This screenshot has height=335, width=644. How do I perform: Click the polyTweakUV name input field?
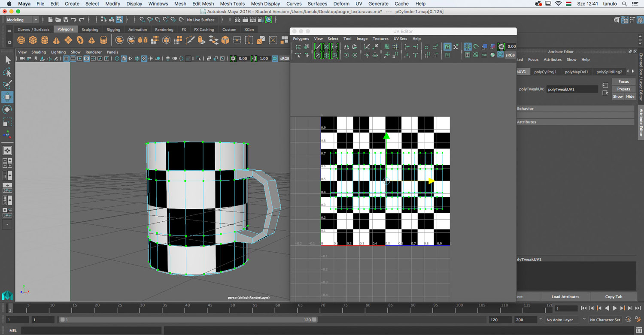click(x=572, y=89)
